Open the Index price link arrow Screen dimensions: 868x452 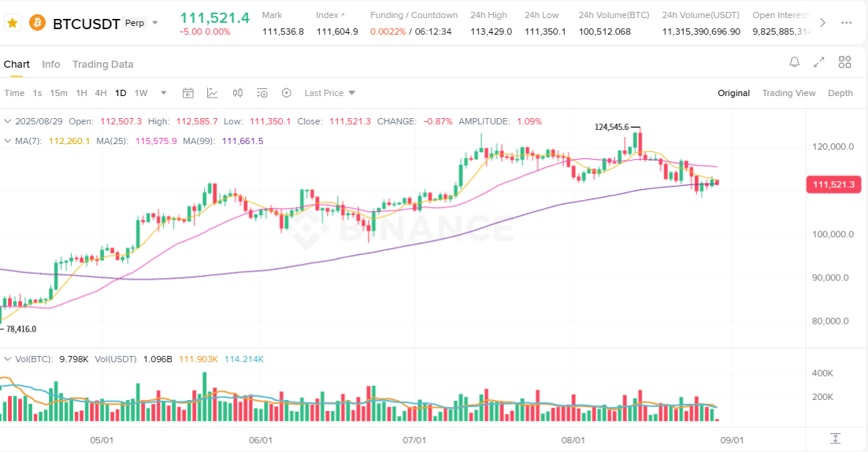[x=342, y=15]
